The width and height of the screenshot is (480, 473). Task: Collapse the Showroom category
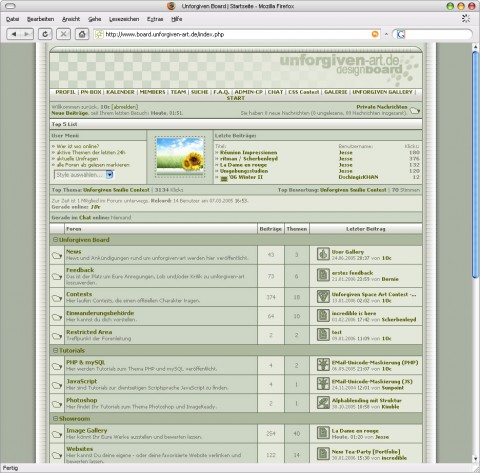pos(55,418)
